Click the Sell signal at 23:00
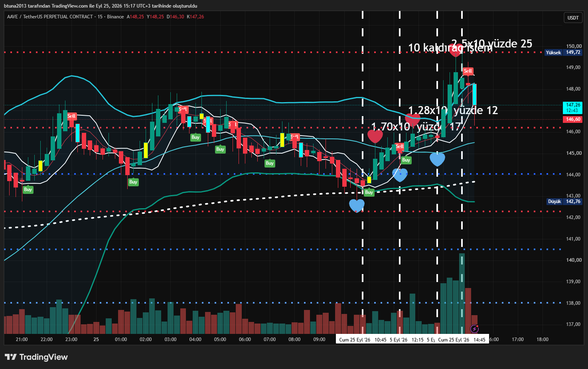The width and height of the screenshot is (588, 369). (x=71, y=116)
